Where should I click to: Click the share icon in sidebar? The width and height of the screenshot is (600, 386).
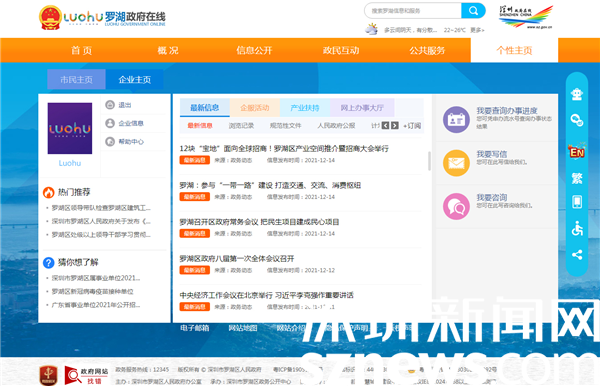coord(577,255)
